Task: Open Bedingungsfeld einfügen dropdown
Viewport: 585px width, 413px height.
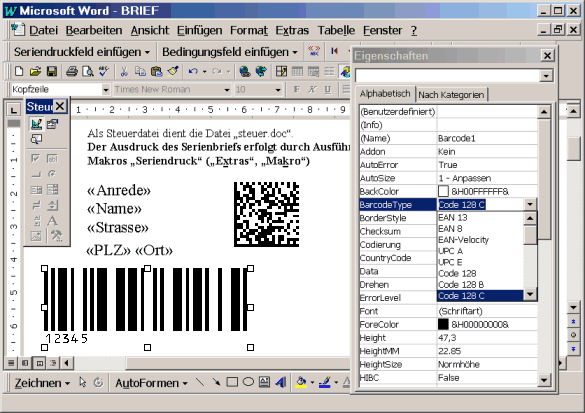Action: [x=229, y=52]
